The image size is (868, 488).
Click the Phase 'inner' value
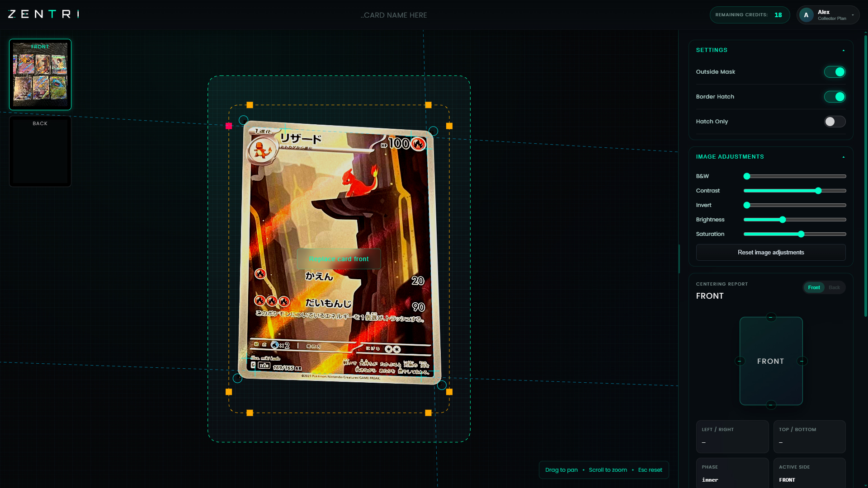[710, 480]
